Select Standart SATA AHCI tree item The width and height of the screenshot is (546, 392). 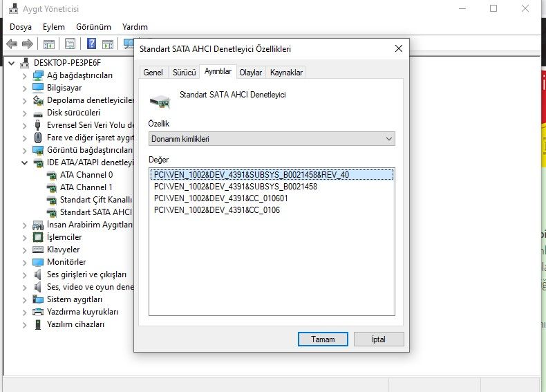click(x=96, y=212)
